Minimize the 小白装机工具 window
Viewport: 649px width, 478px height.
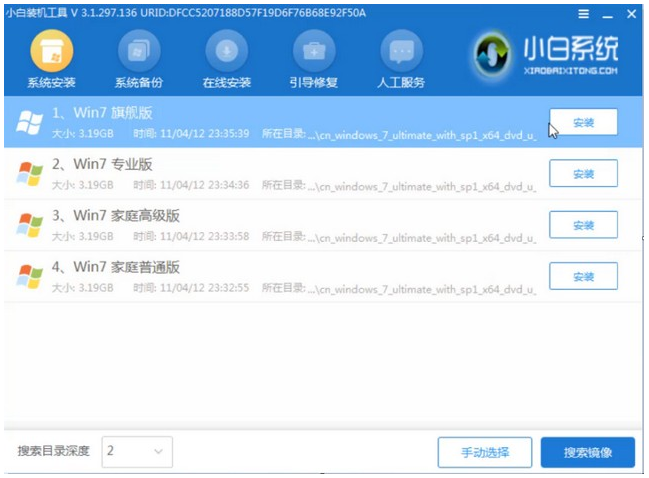pos(608,15)
